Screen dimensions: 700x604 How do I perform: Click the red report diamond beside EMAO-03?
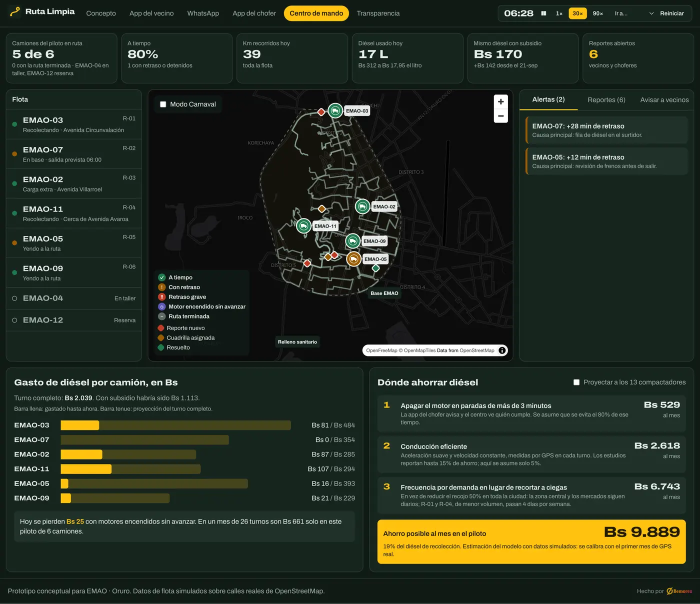pyautogui.click(x=321, y=112)
